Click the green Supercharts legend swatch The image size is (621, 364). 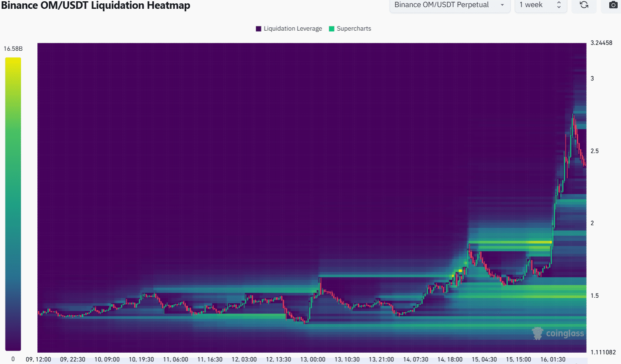tap(332, 29)
